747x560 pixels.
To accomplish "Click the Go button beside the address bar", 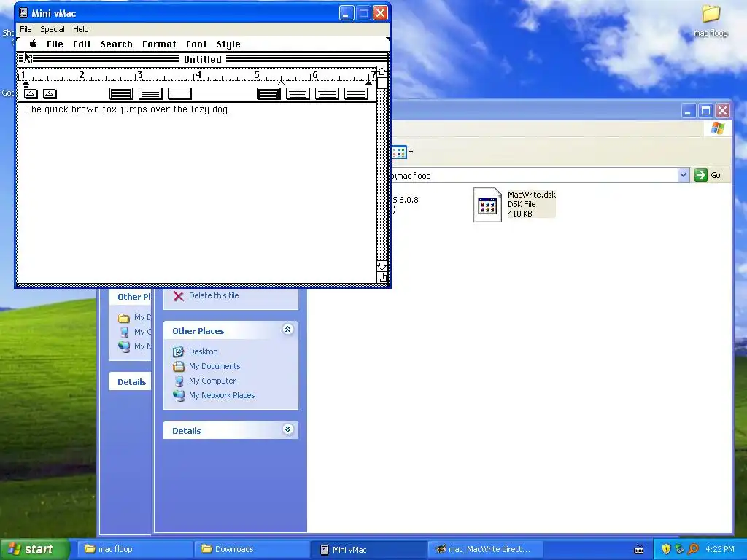I will (x=708, y=175).
